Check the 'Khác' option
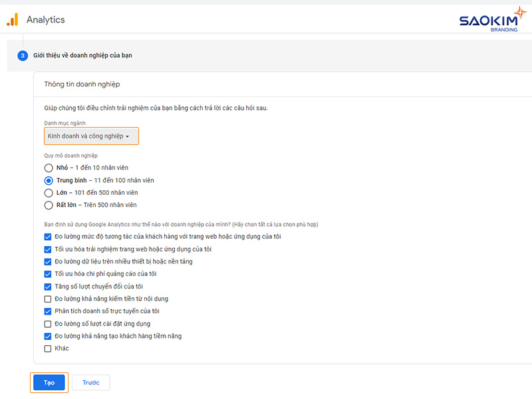 point(47,348)
